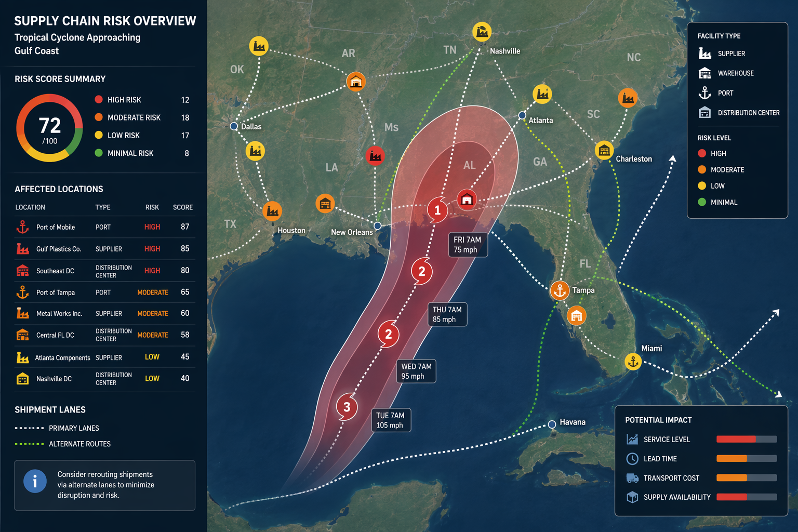Click the building icon beside Nashville DC
The image size is (798, 532).
tap(22, 379)
